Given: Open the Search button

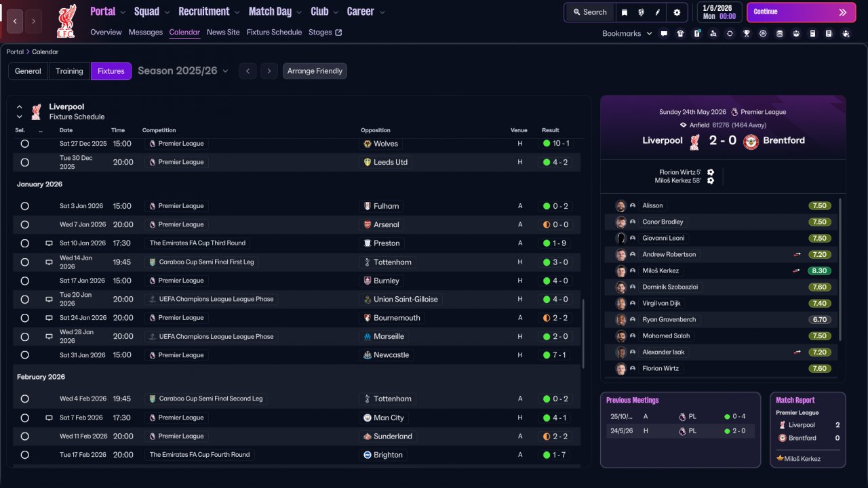Looking at the screenshot, I should coord(589,12).
